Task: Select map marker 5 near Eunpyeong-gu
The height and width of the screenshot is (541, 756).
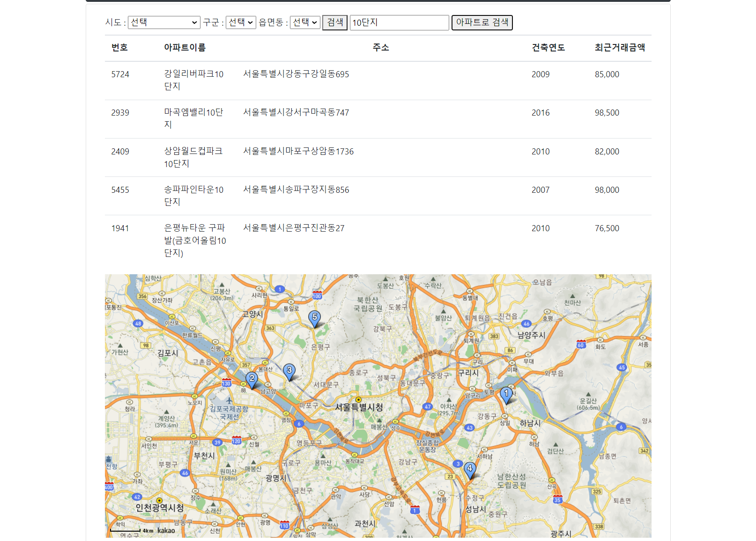Action: click(x=314, y=317)
